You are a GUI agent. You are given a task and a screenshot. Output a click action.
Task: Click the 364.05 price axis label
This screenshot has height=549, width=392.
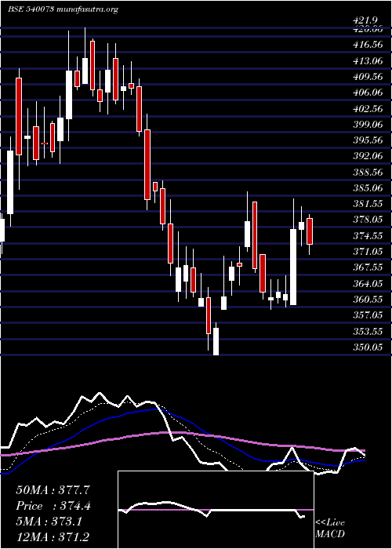[366, 284]
